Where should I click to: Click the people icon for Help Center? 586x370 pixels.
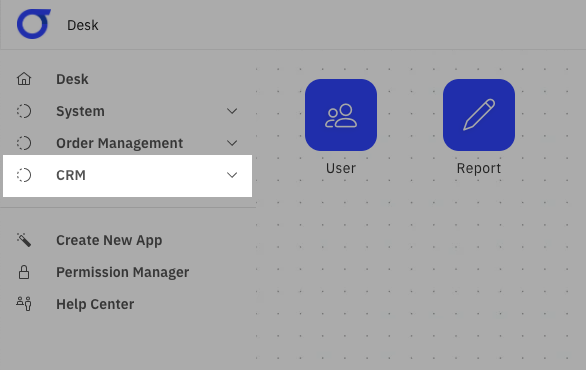point(24,304)
